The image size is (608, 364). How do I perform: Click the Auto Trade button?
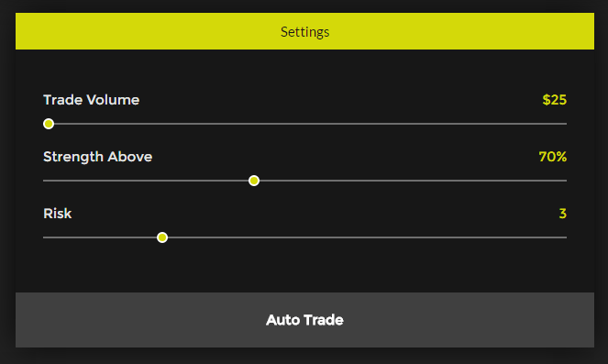304,320
